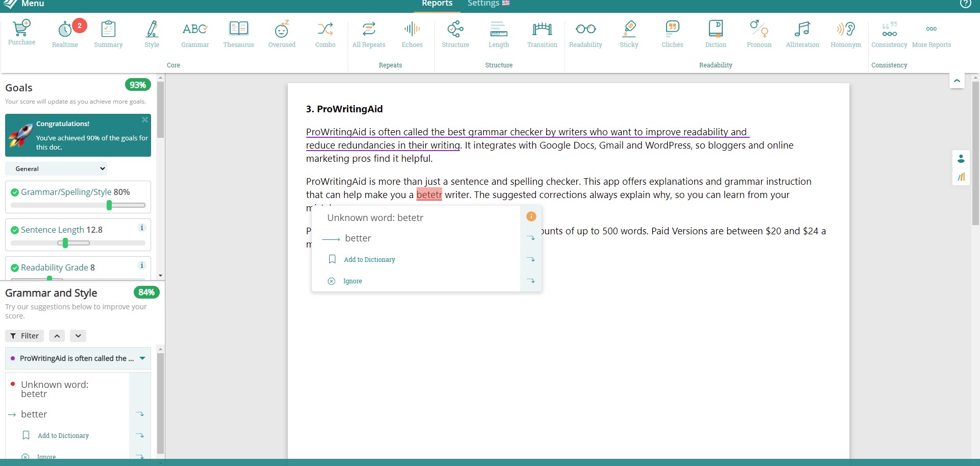Open the Menu in the top bar

(x=24, y=4)
